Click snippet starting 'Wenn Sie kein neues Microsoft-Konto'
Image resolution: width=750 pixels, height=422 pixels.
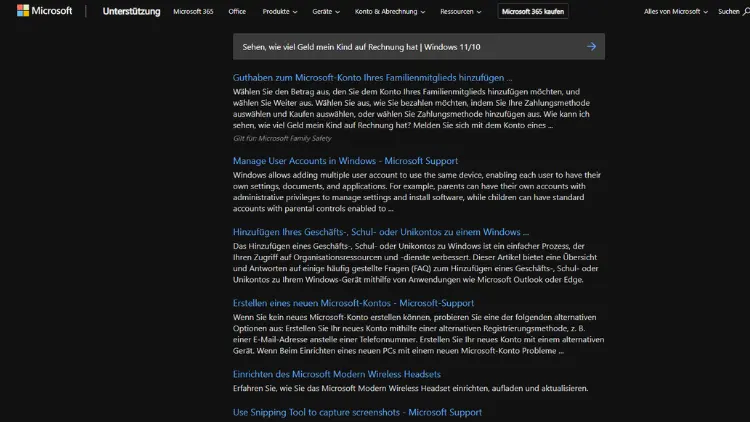[419, 334]
